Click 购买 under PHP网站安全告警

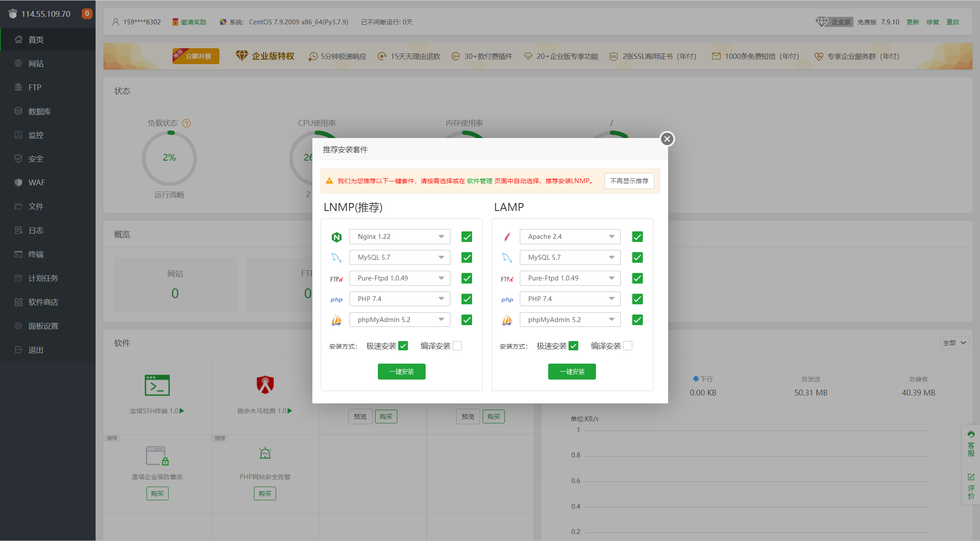pyautogui.click(x=265, y=494)
